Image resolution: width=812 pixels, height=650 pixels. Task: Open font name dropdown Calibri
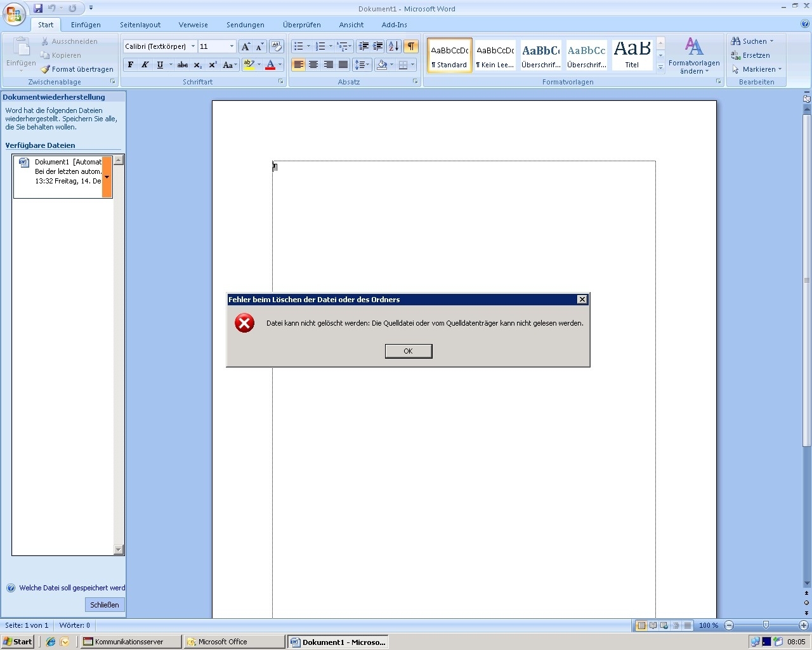(193, 46)
